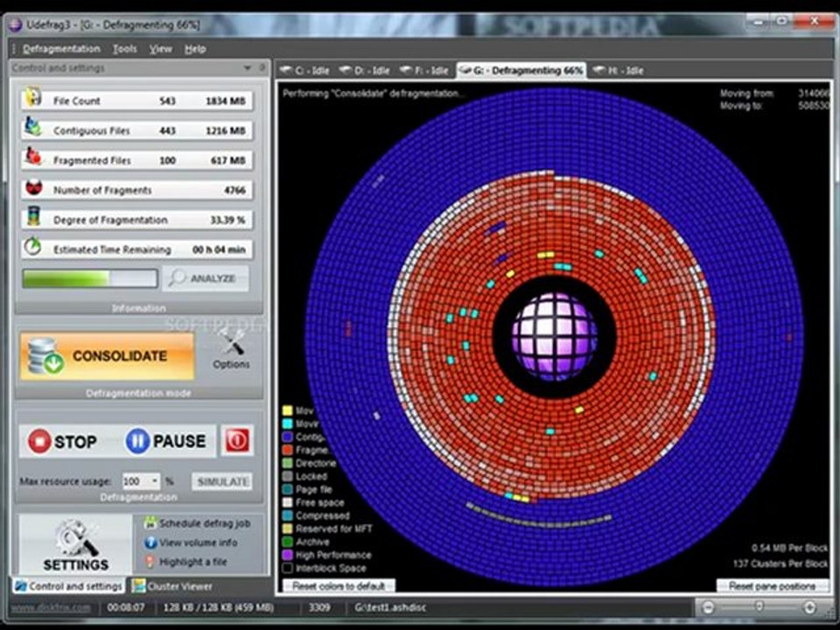This screenshot has width=840, height=630.
Task: Click the Archive color swatch
Action: tap(288, 542)
